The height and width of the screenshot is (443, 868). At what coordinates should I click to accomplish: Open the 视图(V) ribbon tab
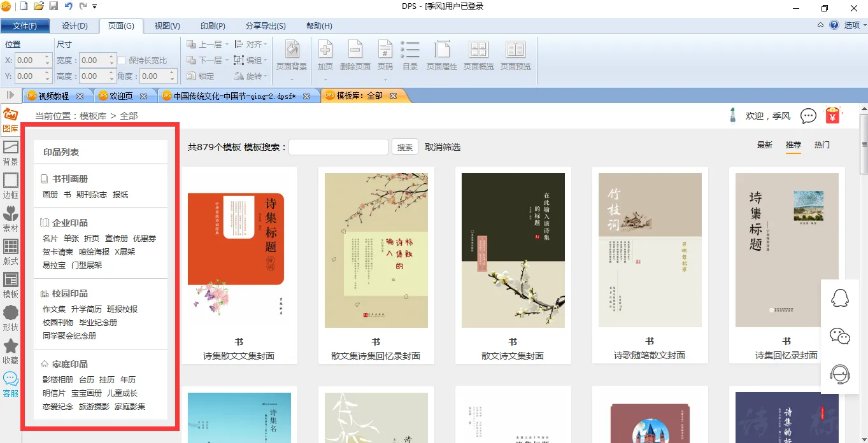click(167, 26)
